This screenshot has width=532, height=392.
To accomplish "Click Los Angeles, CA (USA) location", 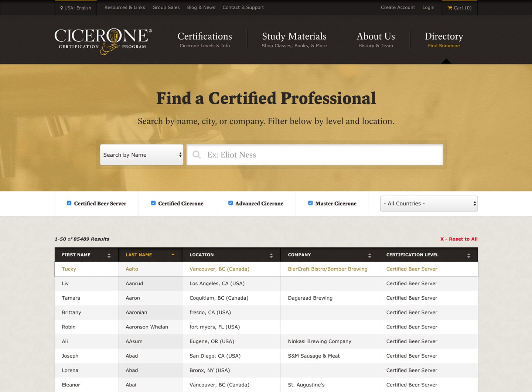I will [x=217, y=283].
